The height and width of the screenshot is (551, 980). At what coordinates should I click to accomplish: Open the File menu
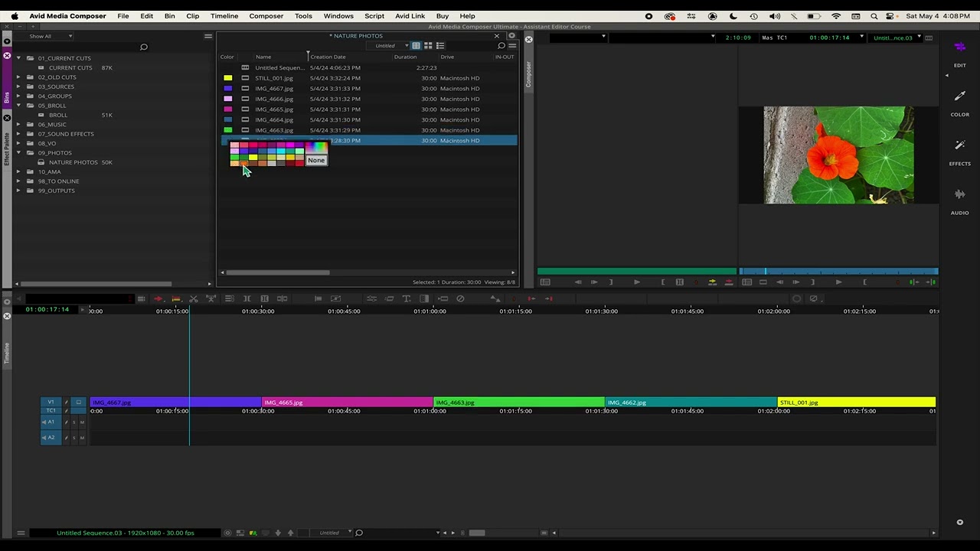coord(123,16)
